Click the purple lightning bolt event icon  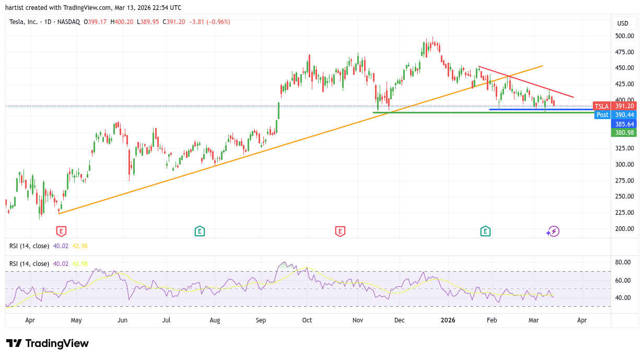[554, 231]
